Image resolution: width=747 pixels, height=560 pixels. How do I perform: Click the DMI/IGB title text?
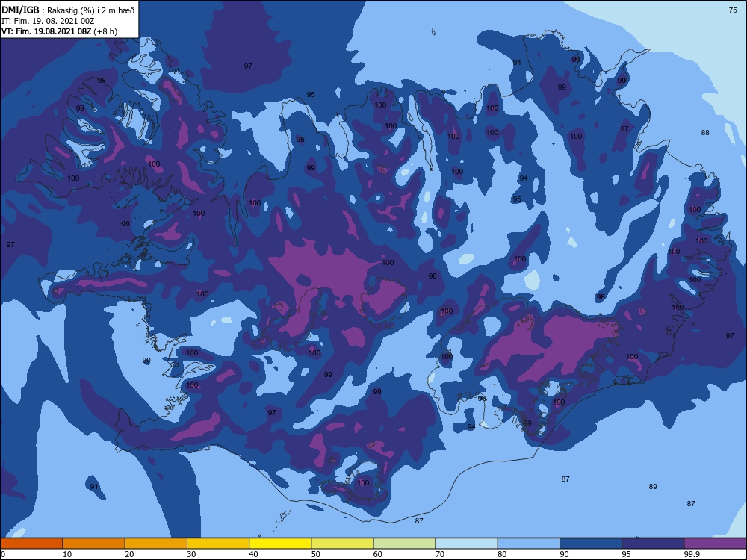20,10
